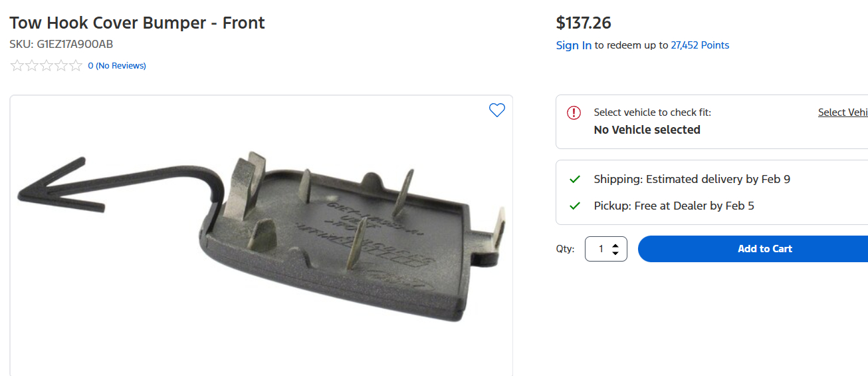Open the Sign In link
The width and height of the screenshot is (868, 376).
coord(574,45)
